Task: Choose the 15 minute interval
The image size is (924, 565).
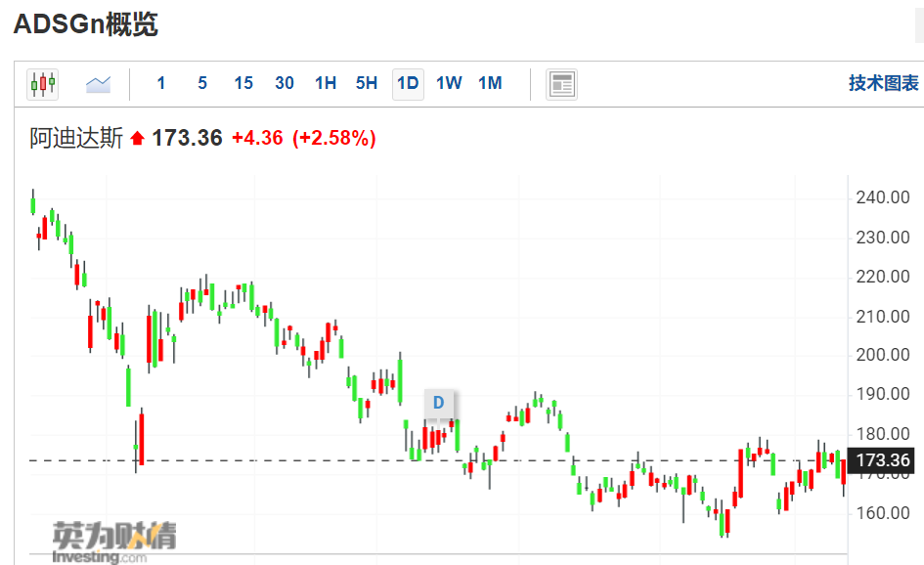Action: (243, 83)
